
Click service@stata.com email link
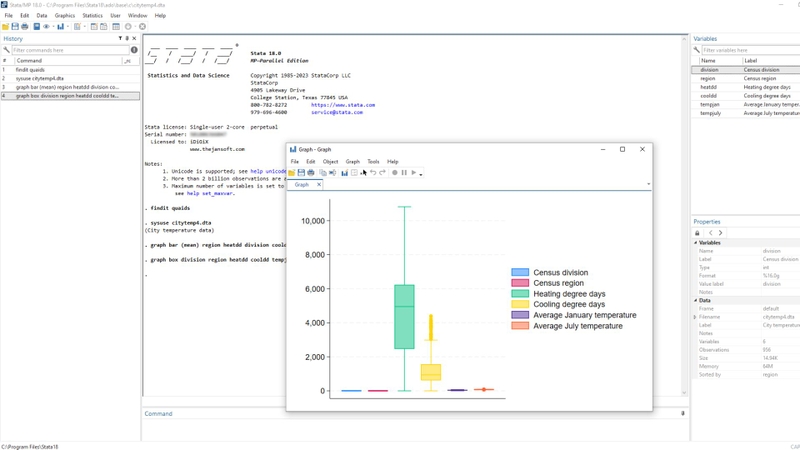(337, 112)
